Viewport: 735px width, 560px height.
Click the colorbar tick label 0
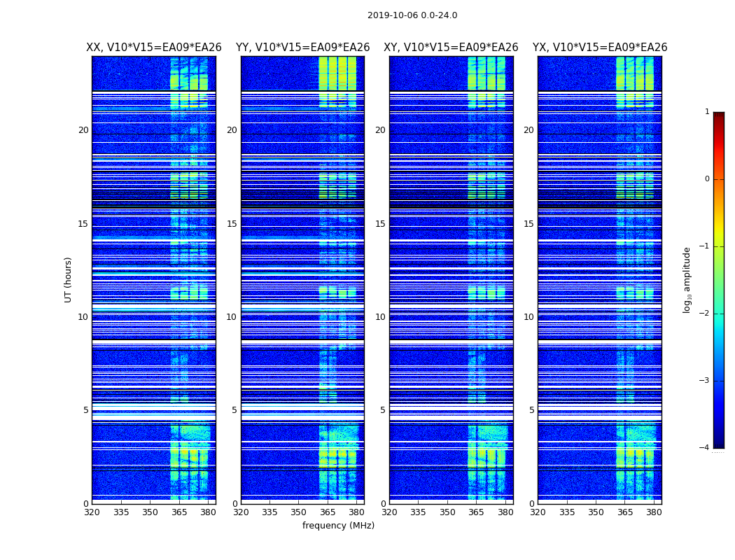coord(707,179)
